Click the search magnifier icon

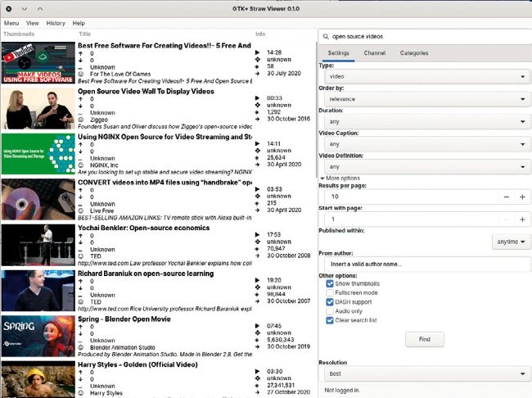point(327,37)
